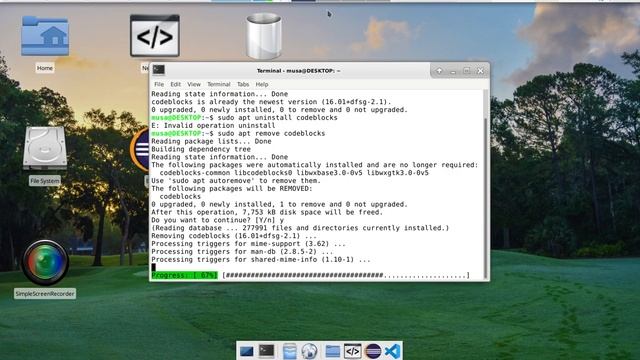640x360 pixels.
Task: Click 'Removing codeblocks (16.01+dfsg-2.1)' line
Action: (x=234, y=236)
